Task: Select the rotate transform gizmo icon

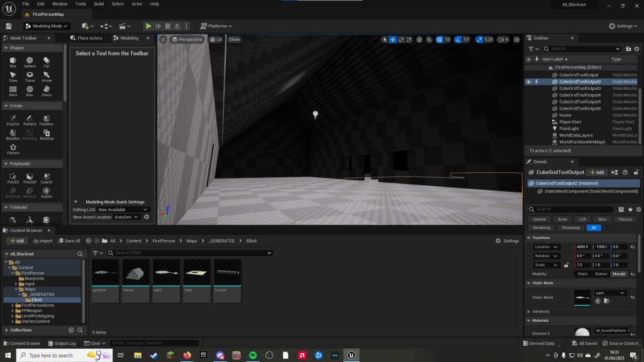Action: tap(401, 40)
